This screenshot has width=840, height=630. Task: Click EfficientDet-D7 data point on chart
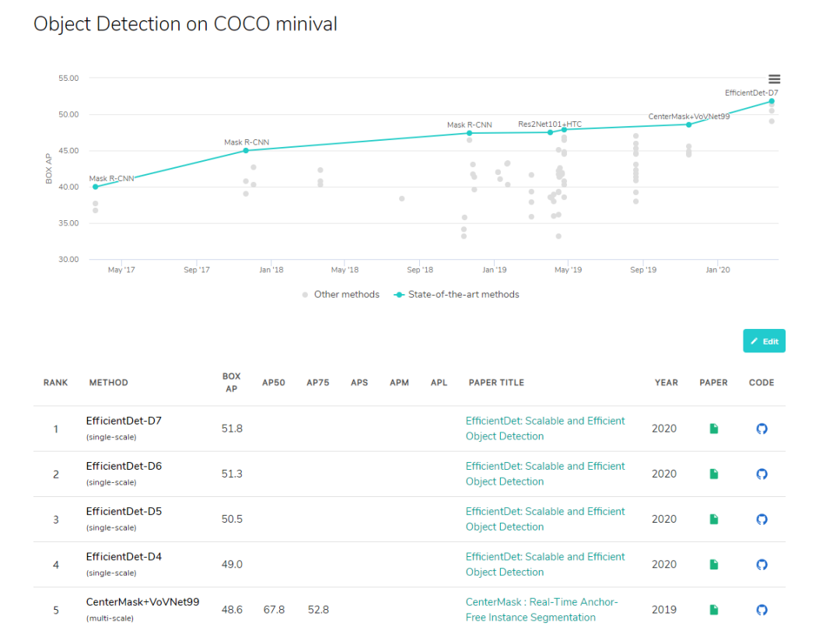772,101
